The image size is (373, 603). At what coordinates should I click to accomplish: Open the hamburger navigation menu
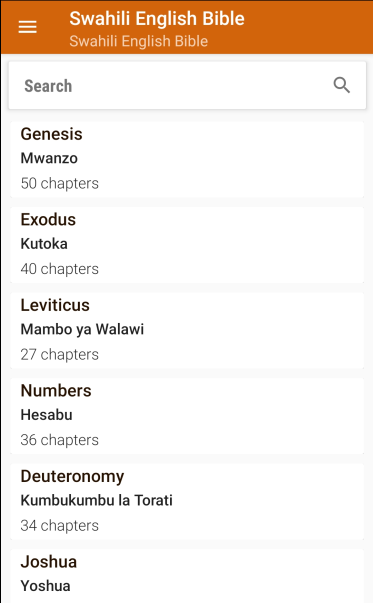[x=28, y=27]
